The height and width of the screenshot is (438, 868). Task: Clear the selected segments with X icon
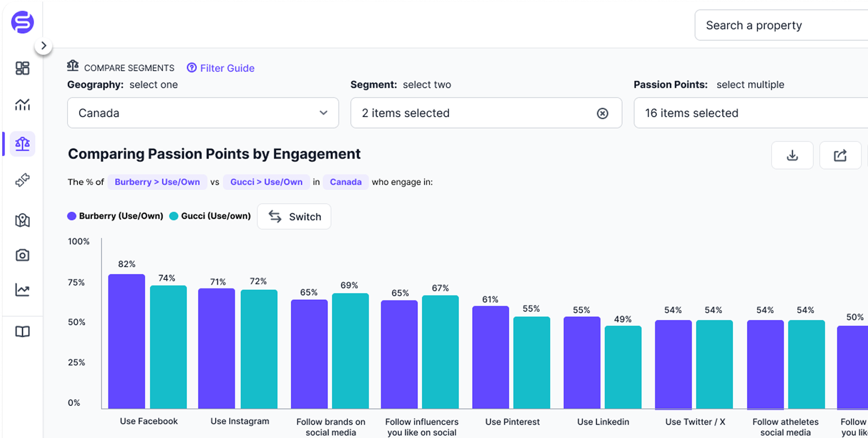(603, 113)
